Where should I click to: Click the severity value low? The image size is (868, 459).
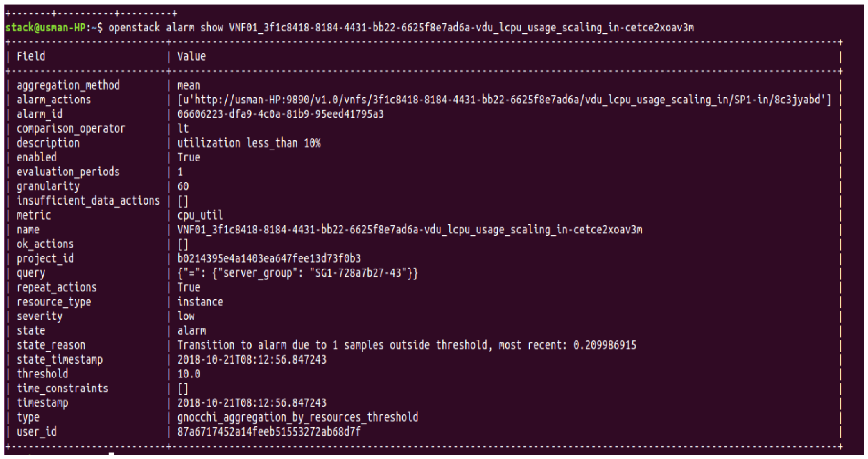pos(186,316)
